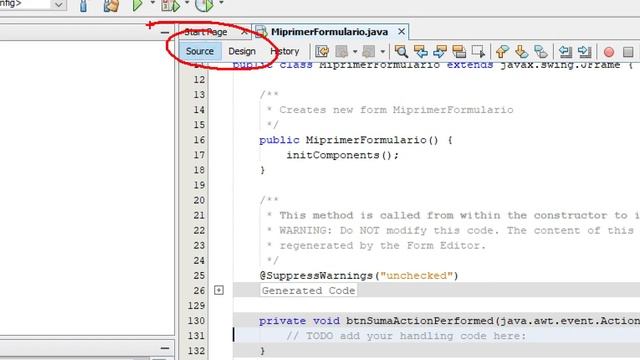Click the "// TODO add your handling code here:" comment
This screenshot has height=360, width=640.
[x=407, y=336]
